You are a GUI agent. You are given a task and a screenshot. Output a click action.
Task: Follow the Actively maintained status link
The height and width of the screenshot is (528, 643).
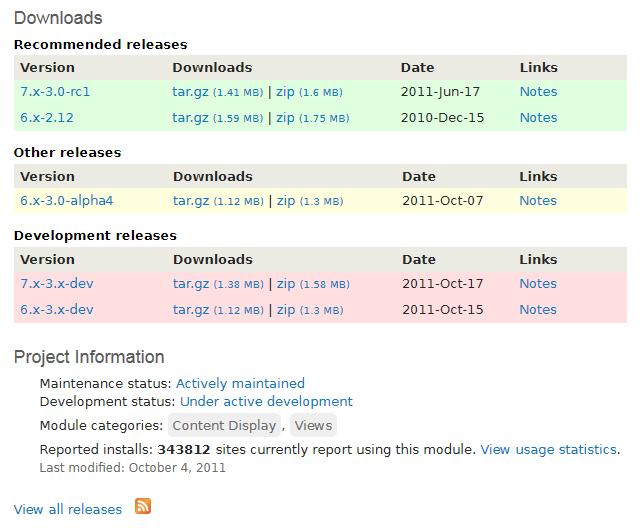pos(240,384)
